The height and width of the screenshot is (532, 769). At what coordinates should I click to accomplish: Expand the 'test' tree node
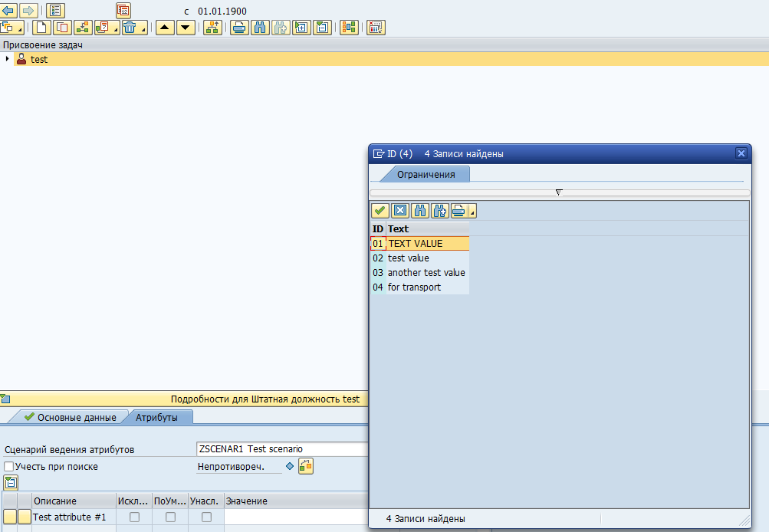8,59
